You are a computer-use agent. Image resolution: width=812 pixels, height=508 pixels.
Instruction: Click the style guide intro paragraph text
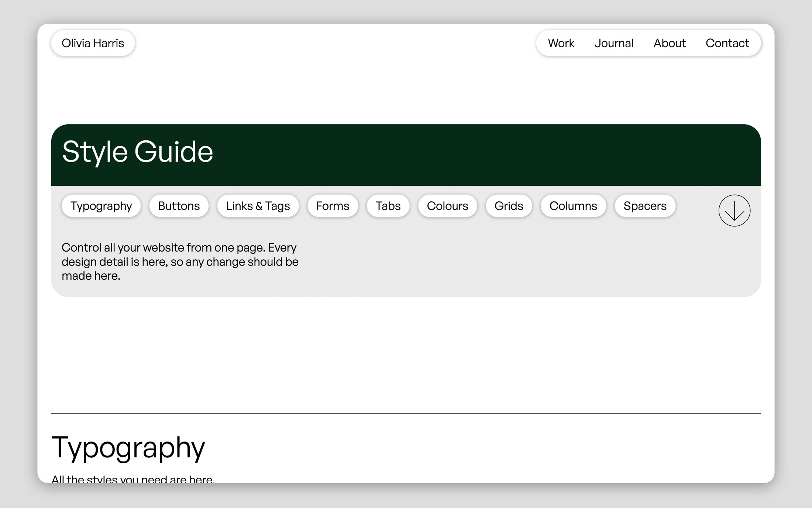click(x=180, y=262)
